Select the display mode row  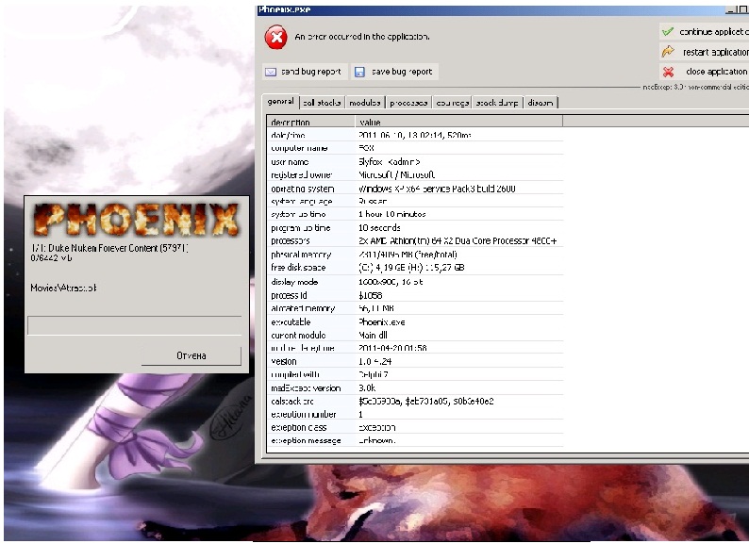[415, 282]
